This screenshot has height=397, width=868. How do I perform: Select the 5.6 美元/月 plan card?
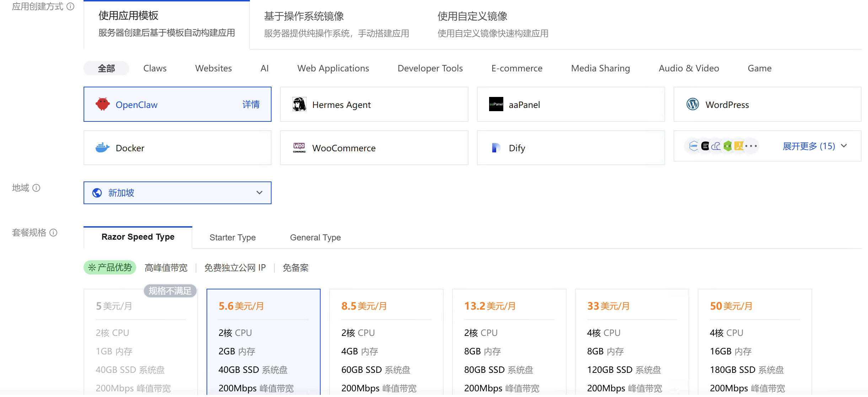(x=263, y=342)
